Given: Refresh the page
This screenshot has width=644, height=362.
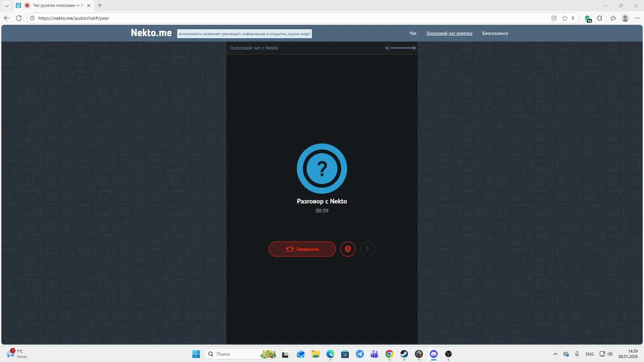Looking at the screenshot, I should (19, 18).
